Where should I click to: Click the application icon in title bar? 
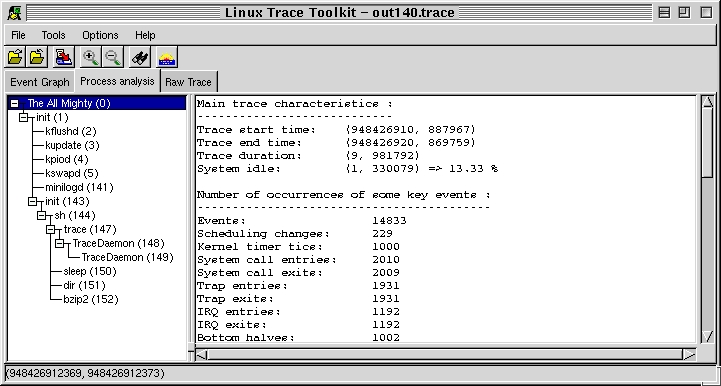coord(14,12)
